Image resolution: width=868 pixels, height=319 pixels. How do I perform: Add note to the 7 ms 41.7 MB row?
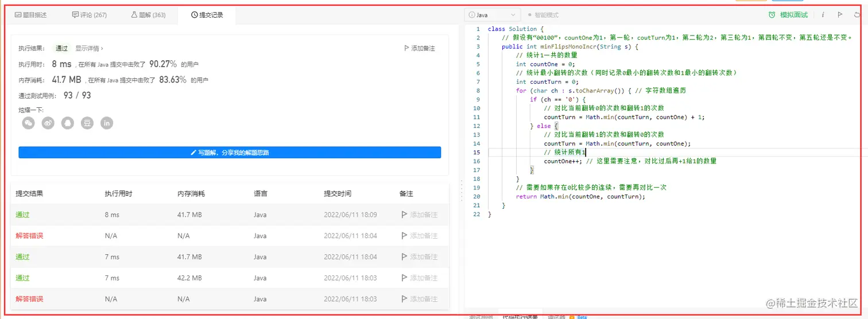[x=419, y=257]
